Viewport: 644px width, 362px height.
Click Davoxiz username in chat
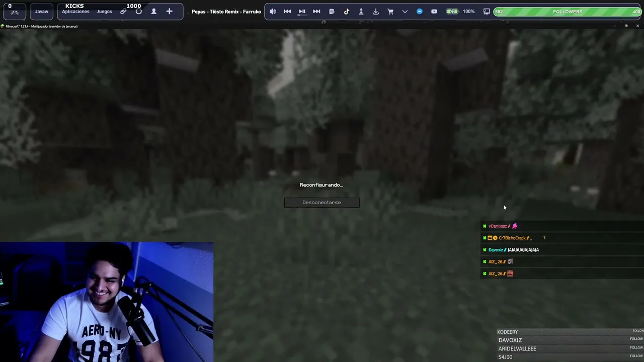[x=496, y=250]
